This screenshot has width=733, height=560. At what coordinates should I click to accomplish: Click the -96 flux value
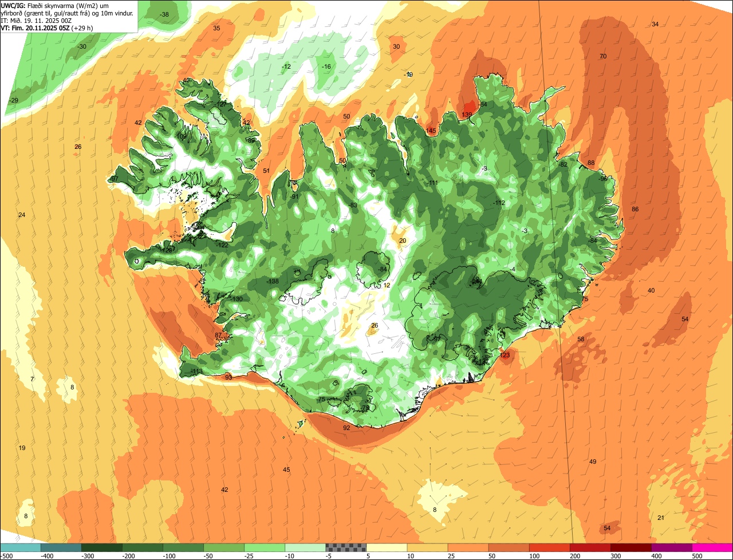point(603,179)
